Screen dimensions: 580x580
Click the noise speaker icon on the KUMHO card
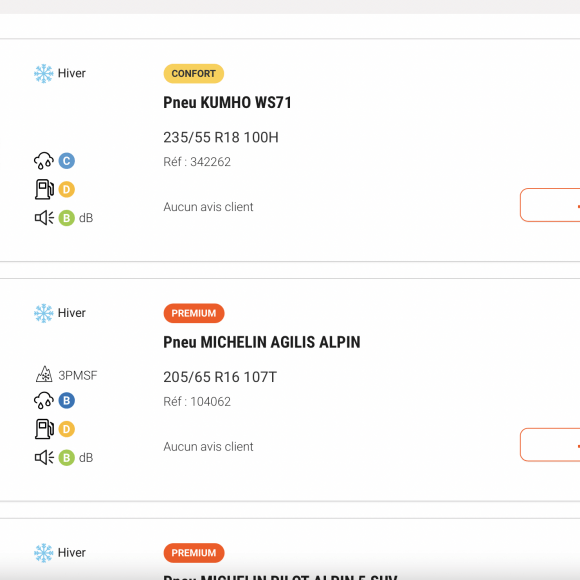44,218
